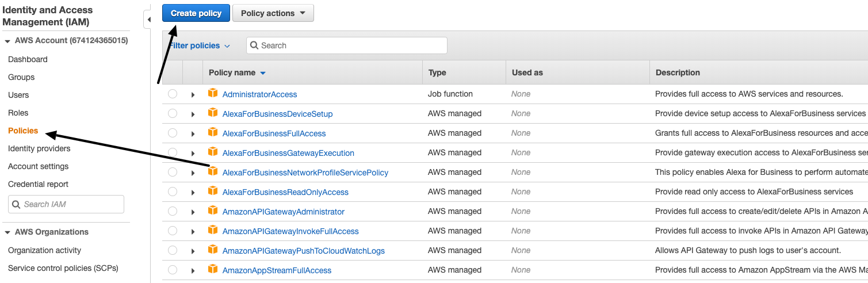This screenshot has width=868, height=283.
Task: Open Dashboard in the IAM sidebar
Action: tap(28, 59)
